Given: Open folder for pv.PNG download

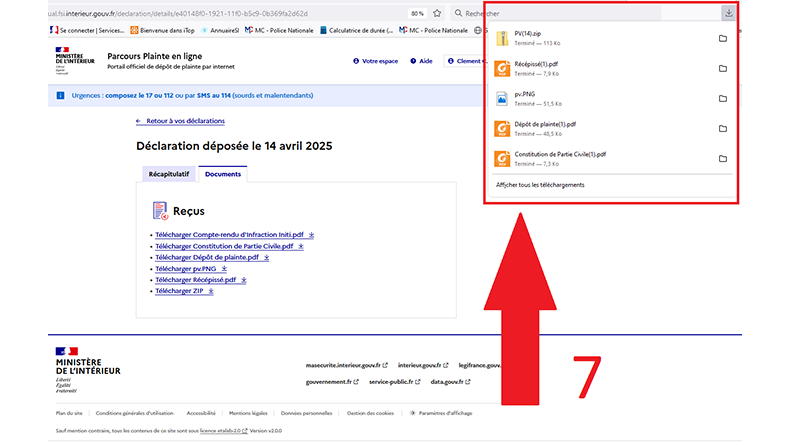Looking at the screenshot, I should (x=722, y=98).
